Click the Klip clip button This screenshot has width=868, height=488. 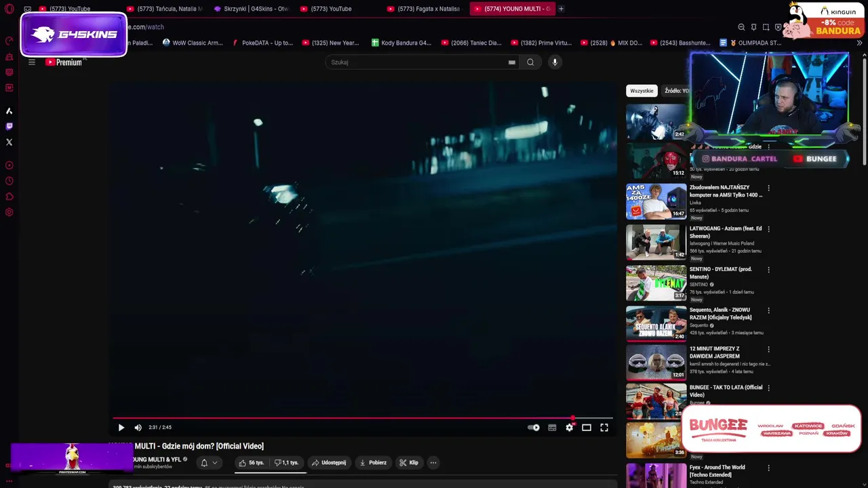pyautogui.click(x=409, y=463)
